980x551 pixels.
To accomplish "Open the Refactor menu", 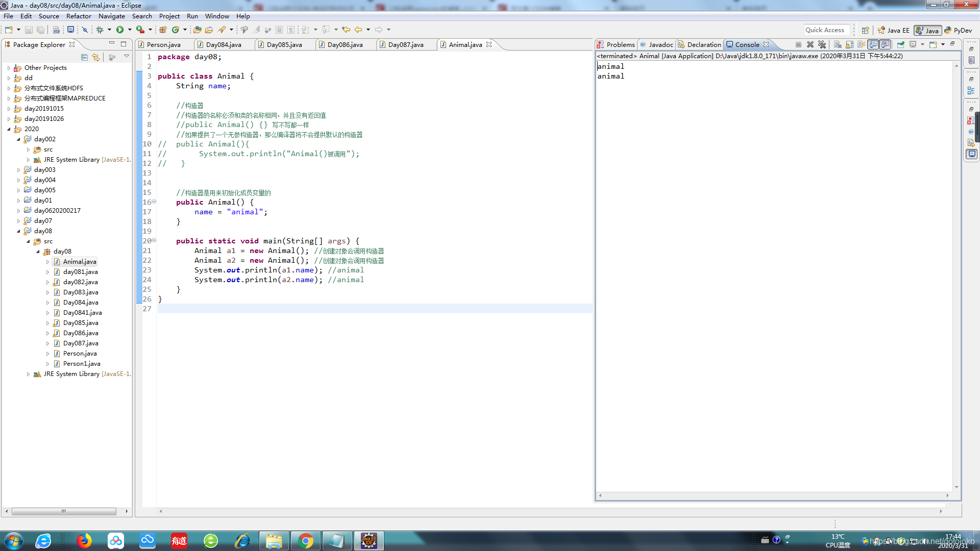I will click(x=79, y=16).
